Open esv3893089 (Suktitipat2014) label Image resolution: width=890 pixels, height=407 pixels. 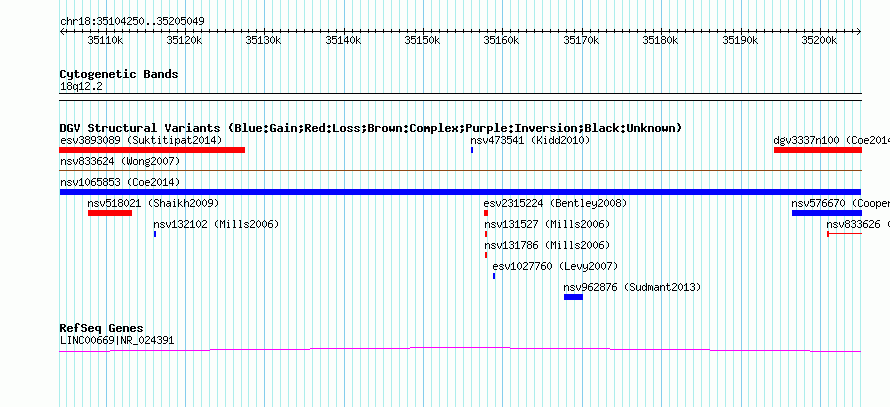[141, 140]
